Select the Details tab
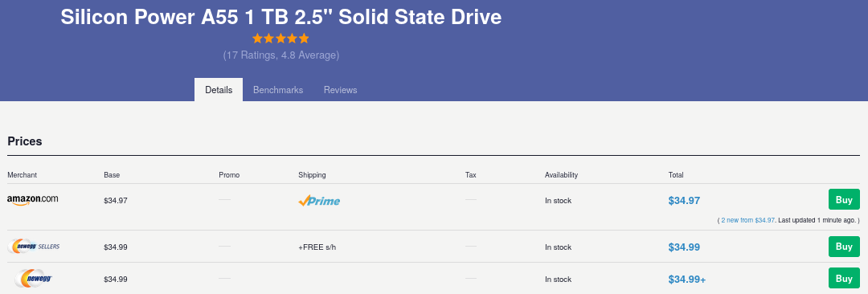 click(x=219, y=90)
